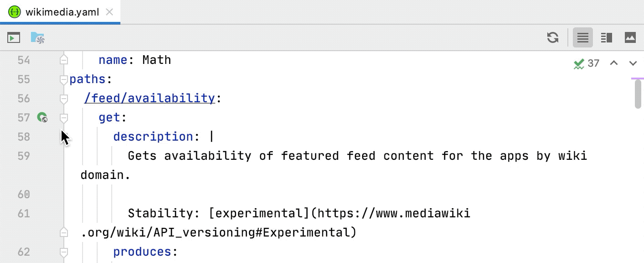
Task: Enable split editor and preview layout
Action: tap(606, 38)
